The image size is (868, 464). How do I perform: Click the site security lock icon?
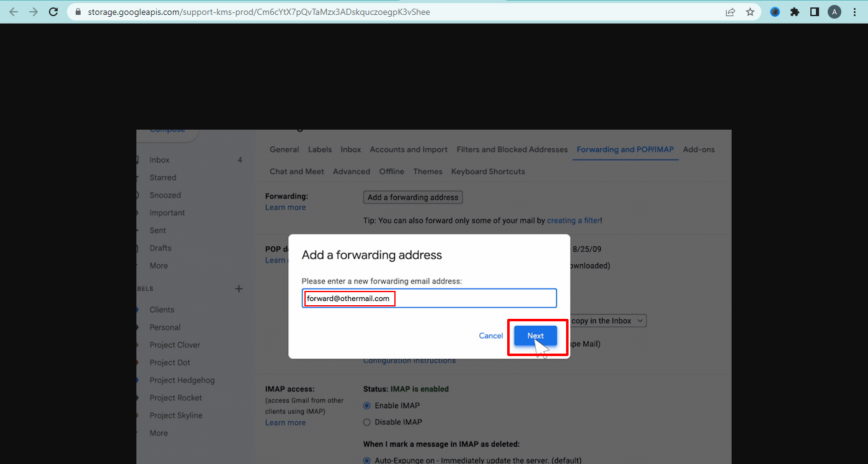tap(77, 11)
